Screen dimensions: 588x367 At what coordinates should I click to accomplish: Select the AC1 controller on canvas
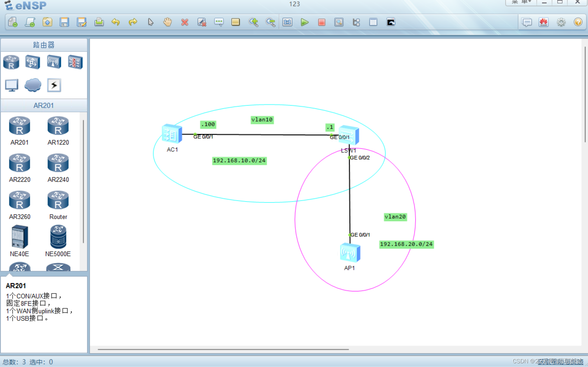pyautogui.click(x=172, y=134)
